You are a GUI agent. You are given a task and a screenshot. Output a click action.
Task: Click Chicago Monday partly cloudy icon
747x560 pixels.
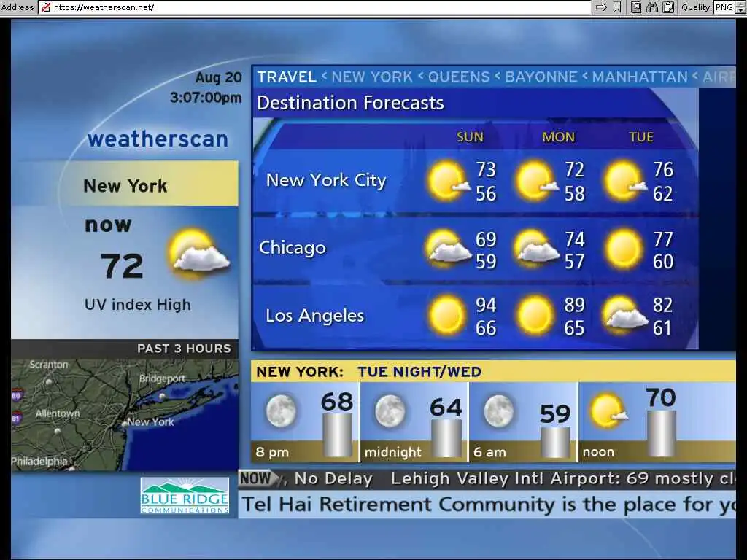[536, 248]
